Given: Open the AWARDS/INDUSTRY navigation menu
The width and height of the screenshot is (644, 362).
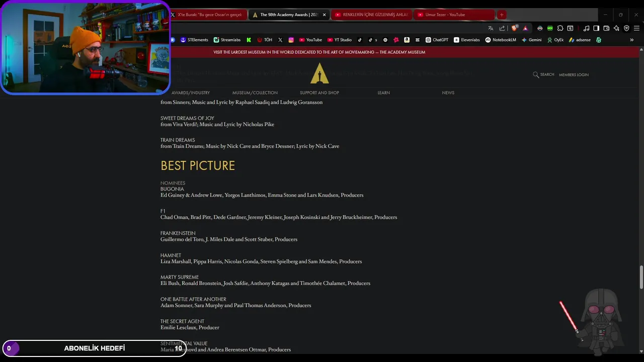Looking at the screenshot, I should pyautogui.click(x=191, y=93).
